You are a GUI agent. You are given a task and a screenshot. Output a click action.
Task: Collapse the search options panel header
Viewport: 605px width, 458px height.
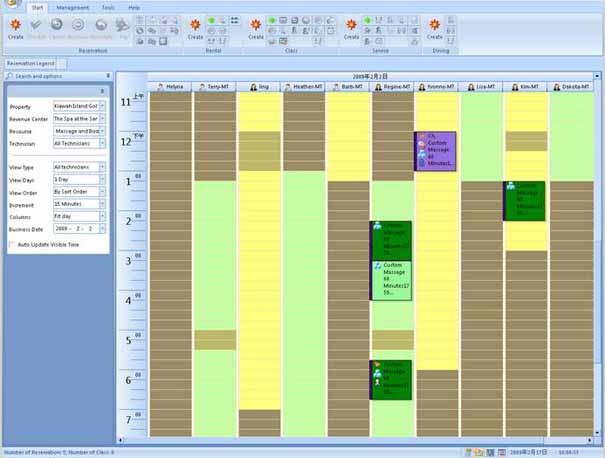point(106,76)
